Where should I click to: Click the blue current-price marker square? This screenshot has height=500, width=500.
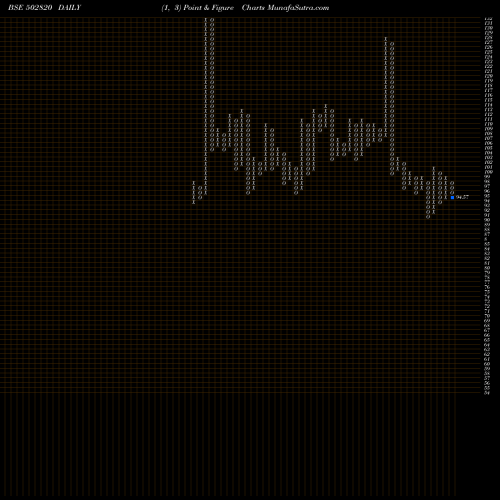click(452, 197)
